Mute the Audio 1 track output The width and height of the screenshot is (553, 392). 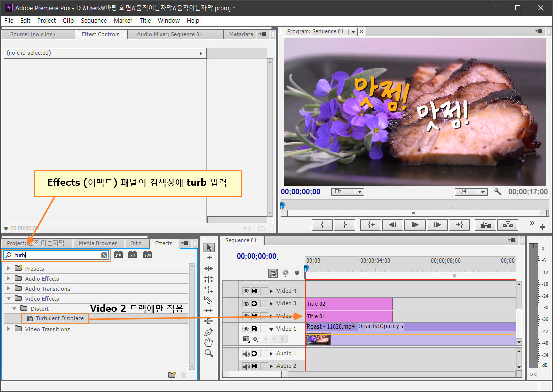coord(246,354)
